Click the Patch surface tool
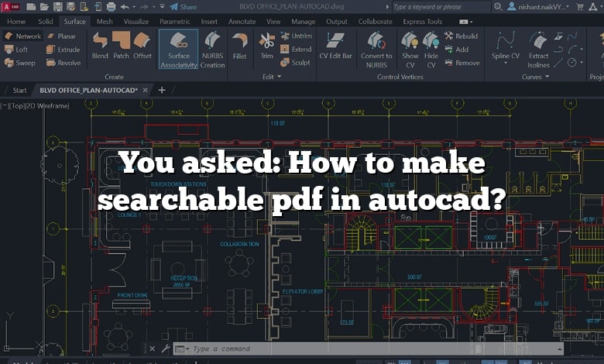 point(121,46)
